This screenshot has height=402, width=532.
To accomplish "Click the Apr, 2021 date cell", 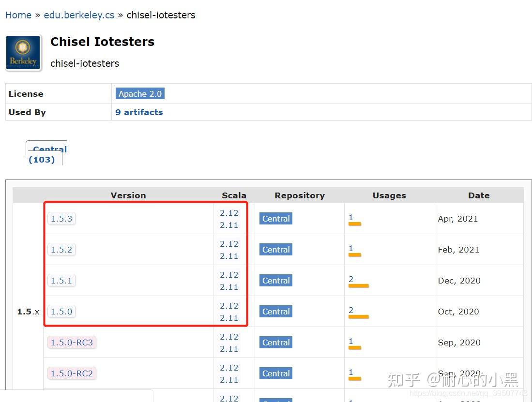I will (458, 219).
